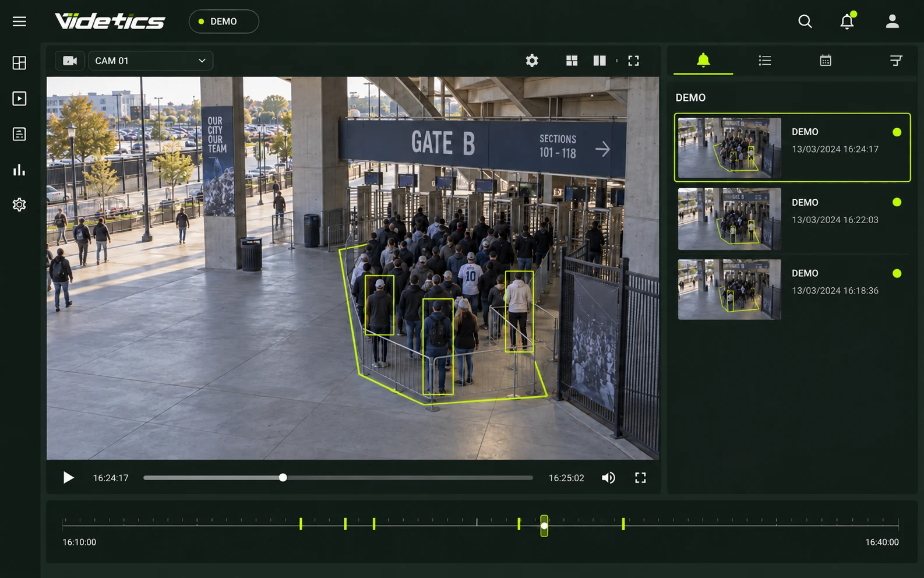Select the alerts bell tab

703,61
